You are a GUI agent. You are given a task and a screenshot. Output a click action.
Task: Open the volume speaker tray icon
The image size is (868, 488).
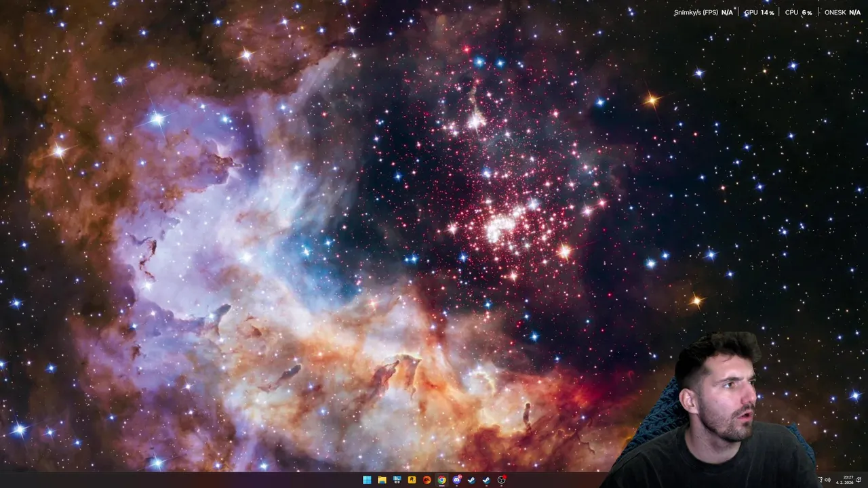pos(827,480)
